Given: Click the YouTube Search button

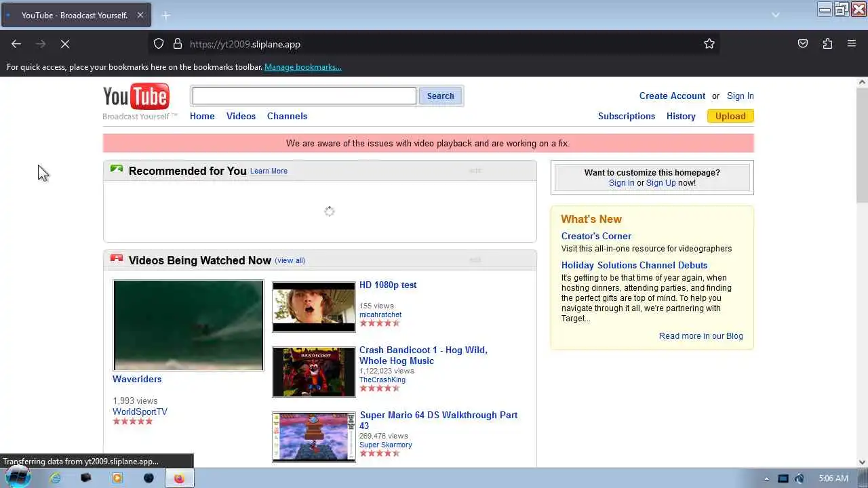Looking at the screenshot, I should (x=440, y=96).
